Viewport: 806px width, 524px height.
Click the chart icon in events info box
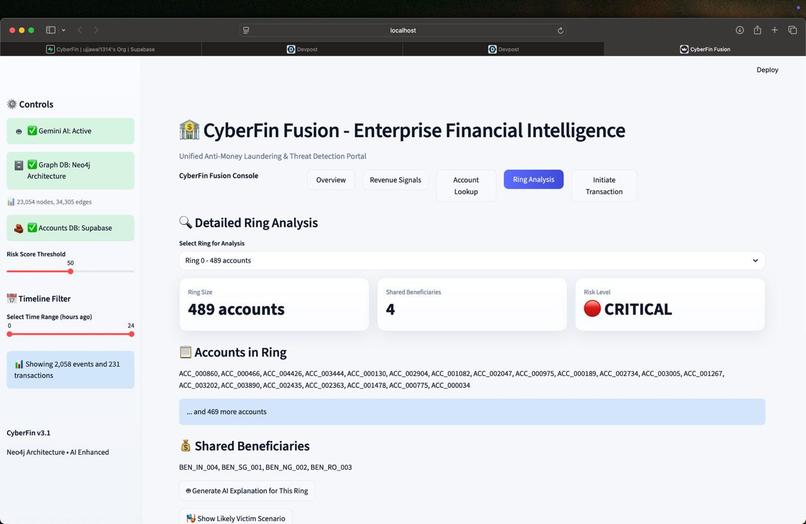[19, 364]
